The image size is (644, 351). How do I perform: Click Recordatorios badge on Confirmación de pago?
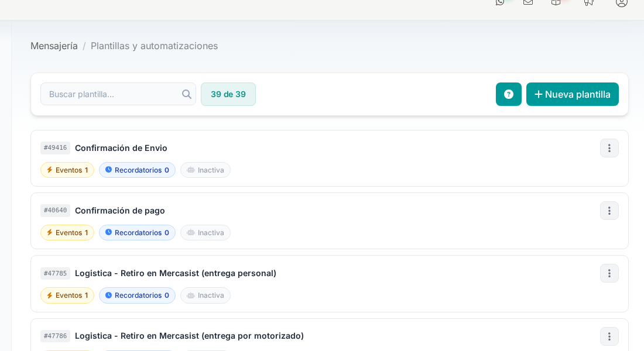137,233
